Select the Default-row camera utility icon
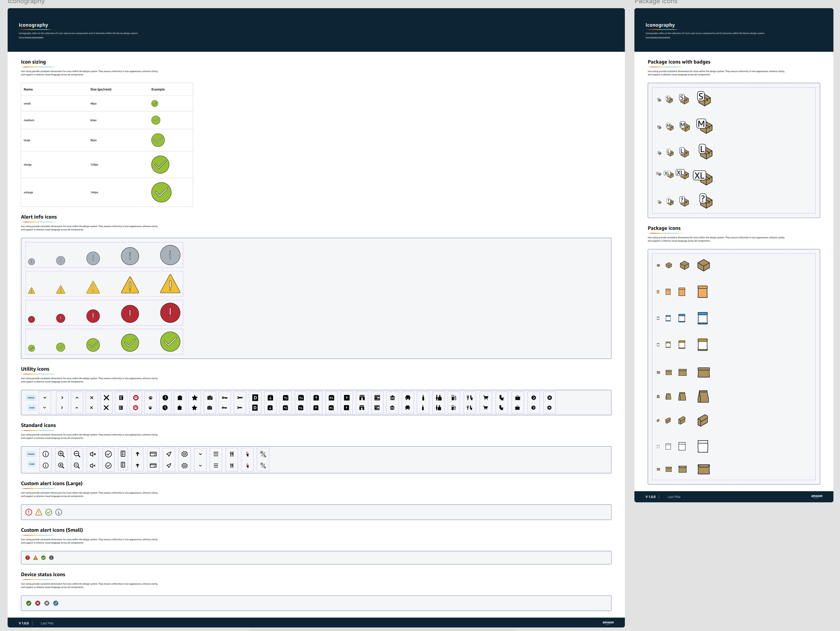This screenshot has width=840, height=631. 210,397
